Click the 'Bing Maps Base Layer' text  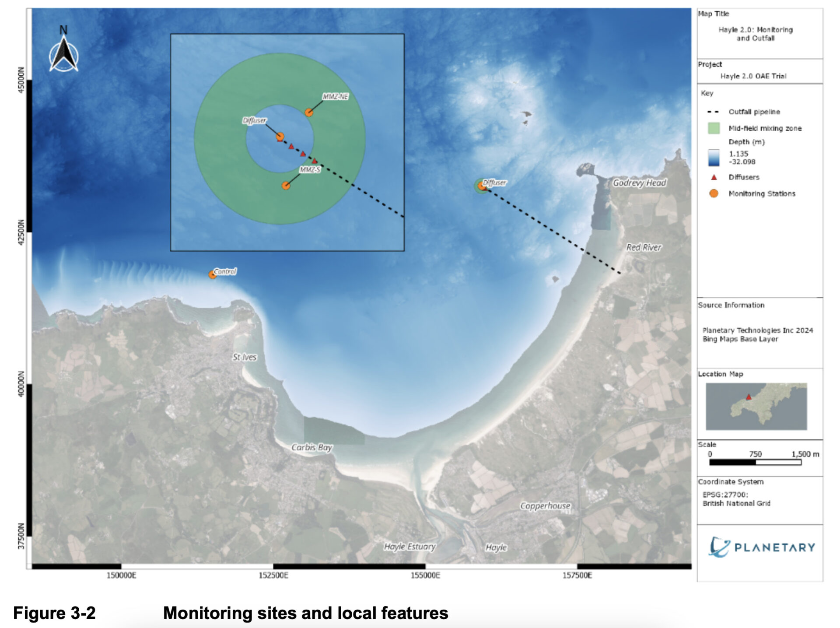pyautogui.click(x=740, y=339)
